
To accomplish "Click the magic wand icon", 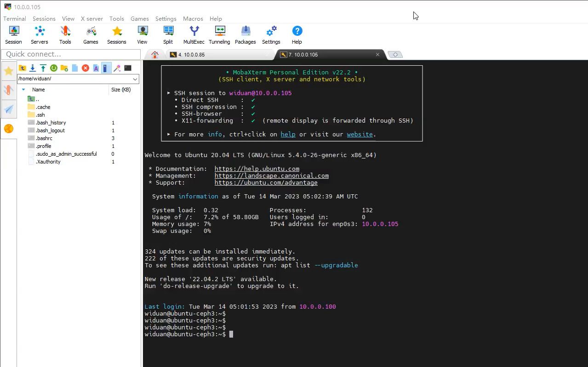I will (x=117, y=68).
